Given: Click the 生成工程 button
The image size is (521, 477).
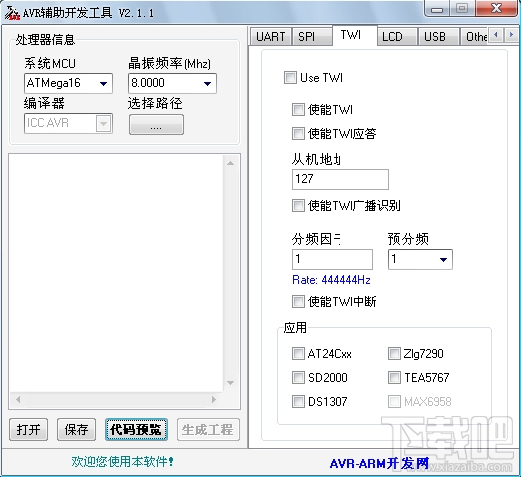Looking at the screenshot, I should [x=208, y=430].
